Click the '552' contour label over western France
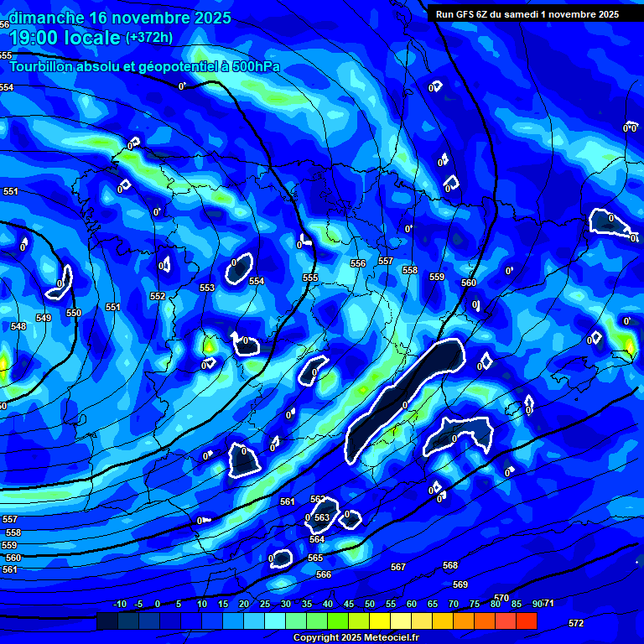The height and width of the screenshot is (644, 644). [158, 296]
